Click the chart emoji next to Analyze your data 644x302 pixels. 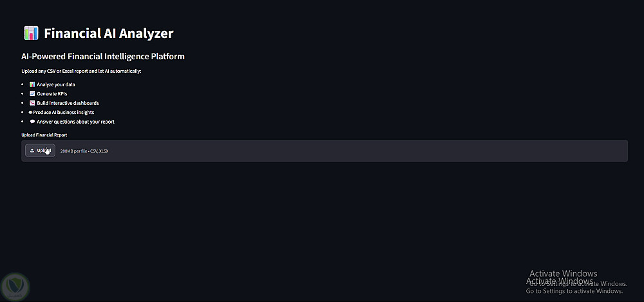pos(32,84)
